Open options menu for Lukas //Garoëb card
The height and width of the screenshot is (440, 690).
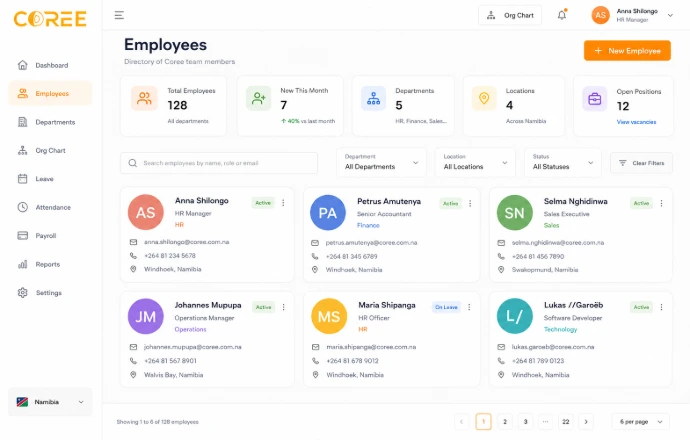(x=661, y=307)
